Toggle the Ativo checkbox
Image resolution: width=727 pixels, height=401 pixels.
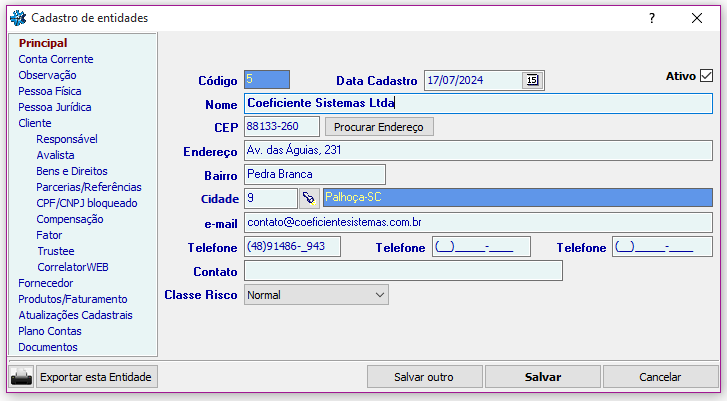pos(707,76)
